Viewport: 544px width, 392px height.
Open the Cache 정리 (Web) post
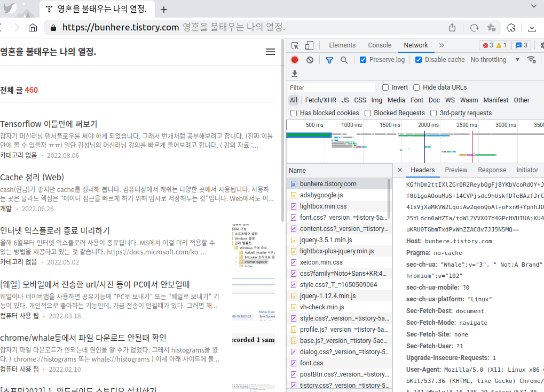click(32, 178)
